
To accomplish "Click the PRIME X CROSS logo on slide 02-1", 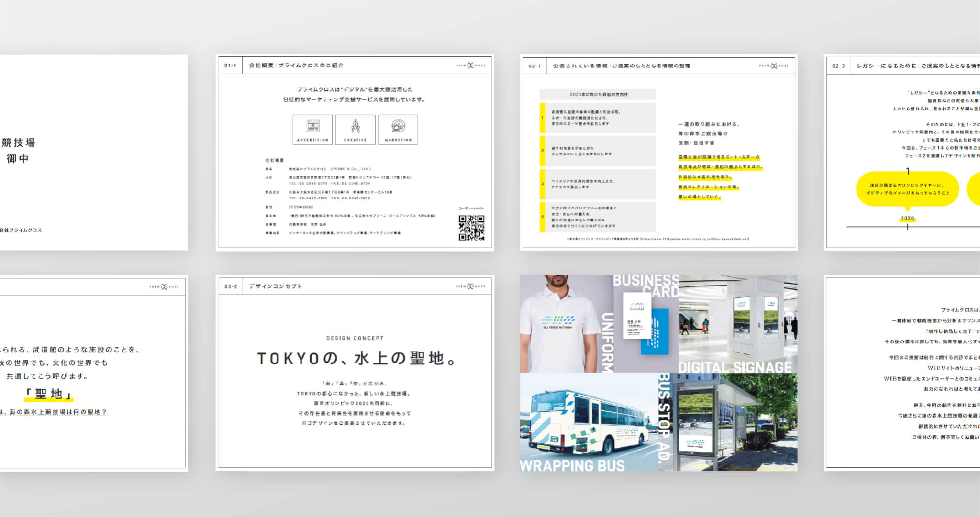I will tap(774, 66).
